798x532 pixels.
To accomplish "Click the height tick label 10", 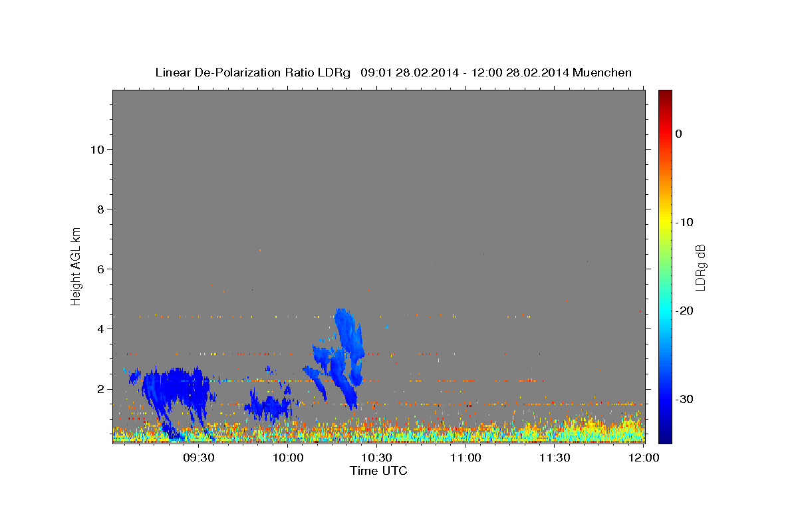I will click(99, 150).
